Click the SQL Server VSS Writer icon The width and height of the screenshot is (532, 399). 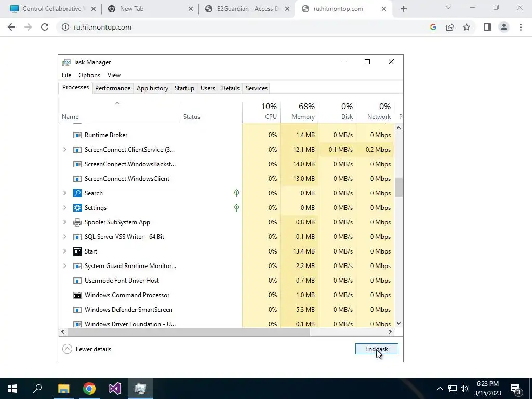77,237
